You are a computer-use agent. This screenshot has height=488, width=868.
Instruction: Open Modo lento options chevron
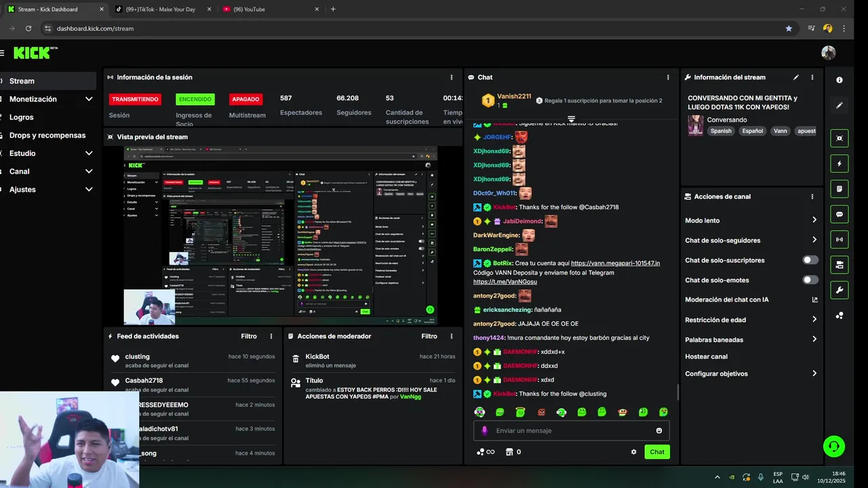pyautogui.click(x=814, y=220)
